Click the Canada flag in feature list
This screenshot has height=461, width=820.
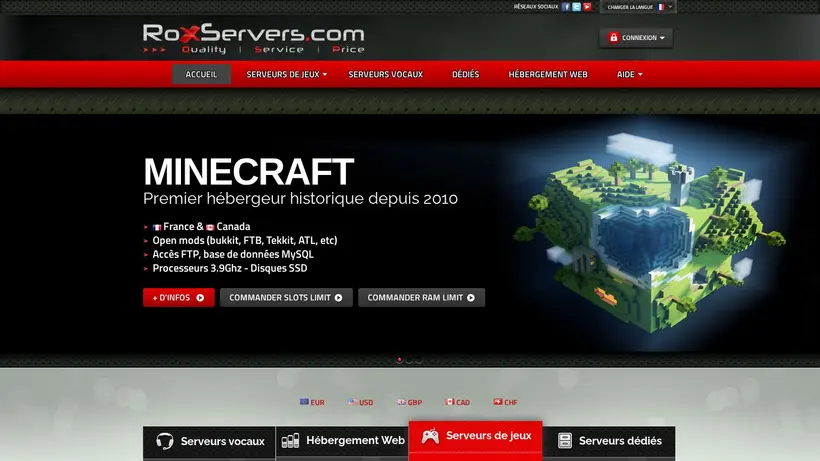pos(210,227)
